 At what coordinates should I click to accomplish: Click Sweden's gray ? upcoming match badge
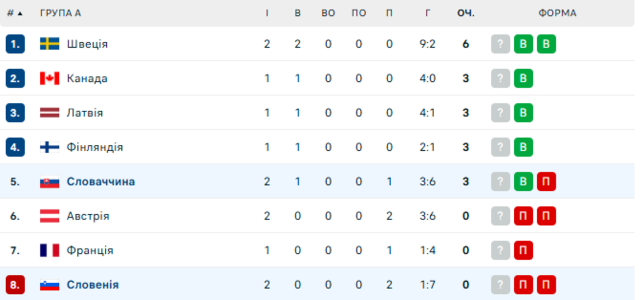pos(500,44)
